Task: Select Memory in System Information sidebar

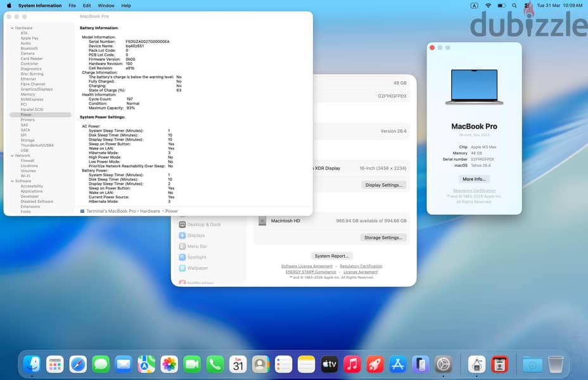Action: tap(28, 94)
